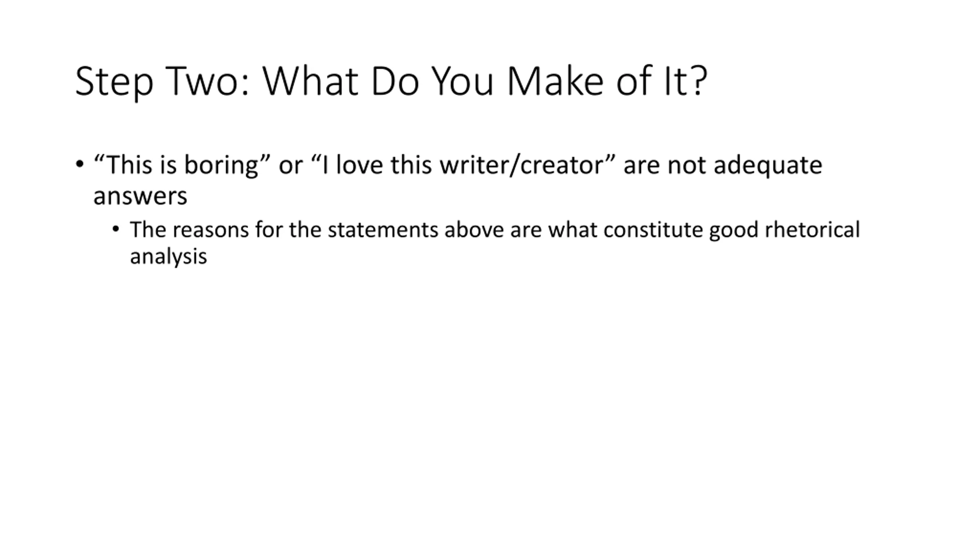
Task: Click the word 'statements' in the sub-bullet
Action: [x=383, y=230]
